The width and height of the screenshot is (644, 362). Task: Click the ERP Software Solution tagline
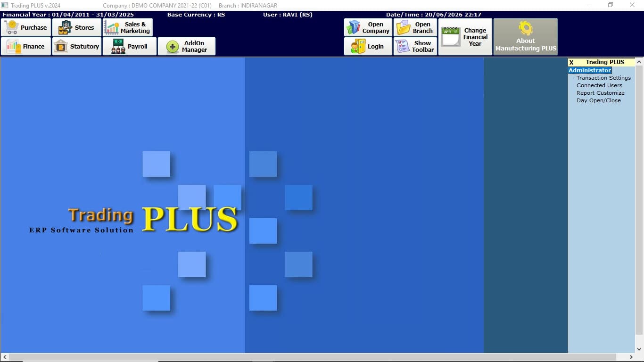(x=82, y=230)
